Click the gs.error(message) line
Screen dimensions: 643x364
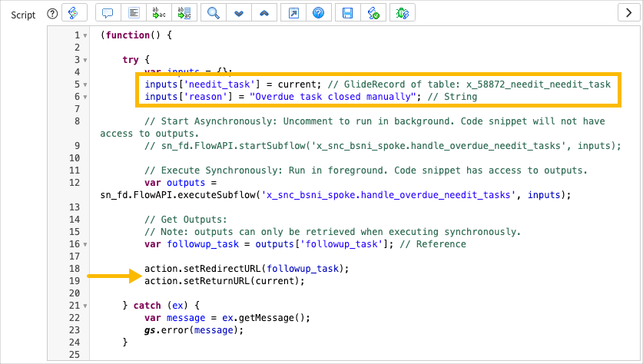point(194,330)
